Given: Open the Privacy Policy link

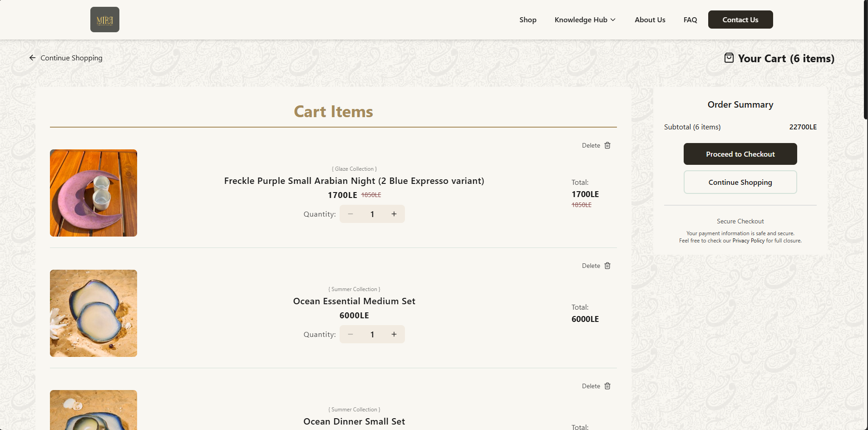Looking at the screenshot, I should [x=749, y=241].
